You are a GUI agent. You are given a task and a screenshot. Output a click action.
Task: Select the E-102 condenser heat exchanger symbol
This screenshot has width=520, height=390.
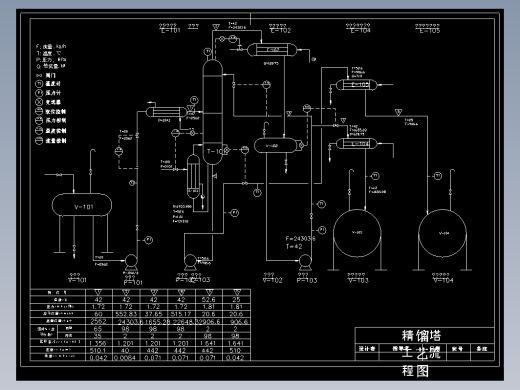pos(272,50)
